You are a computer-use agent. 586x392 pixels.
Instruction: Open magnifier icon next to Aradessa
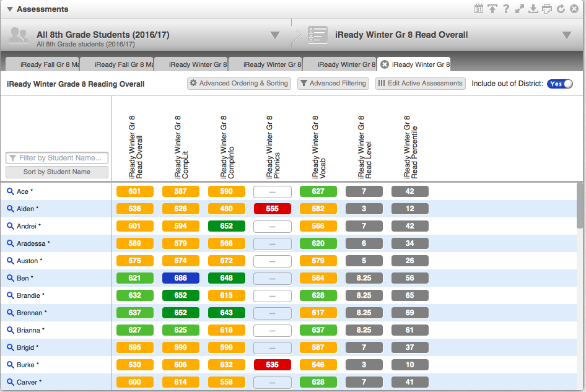pyautogui.click(x=11, y=243)
